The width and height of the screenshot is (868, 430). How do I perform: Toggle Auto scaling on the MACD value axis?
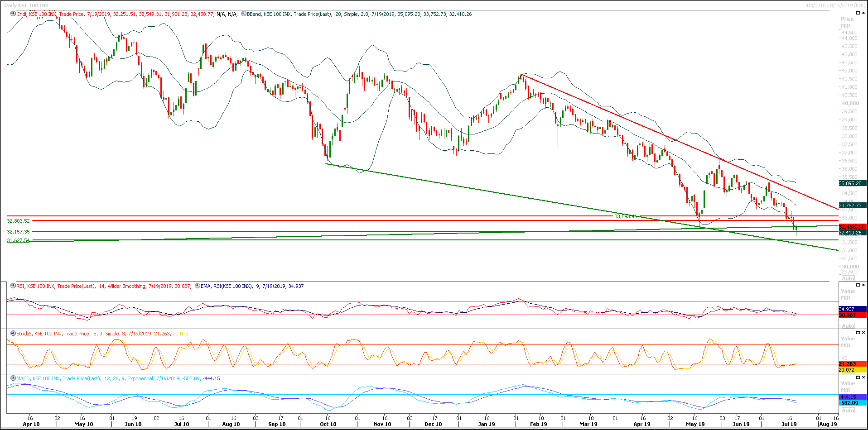[848, 410]
